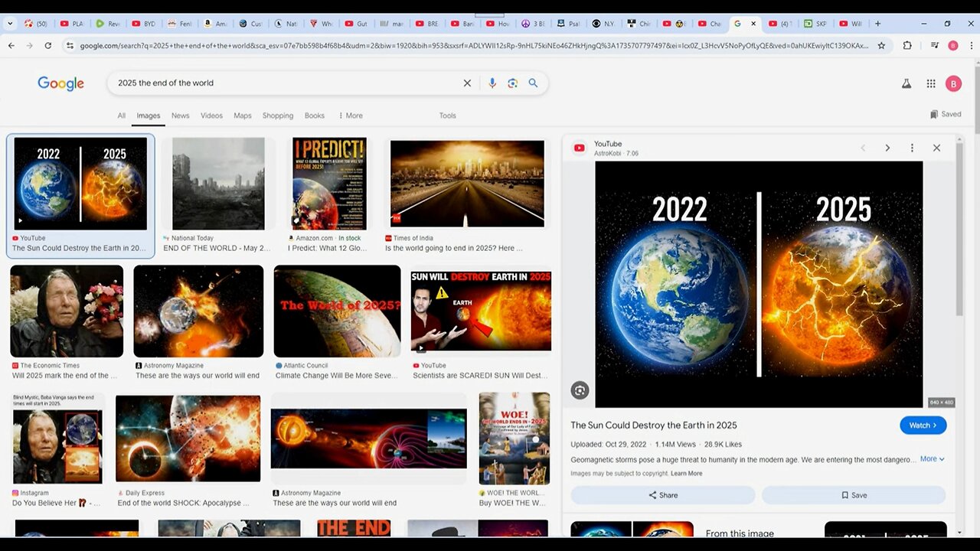This screenshot has height=551, width=980.
Task: Open the Learn More copyright link
Action: coord(686,474)
